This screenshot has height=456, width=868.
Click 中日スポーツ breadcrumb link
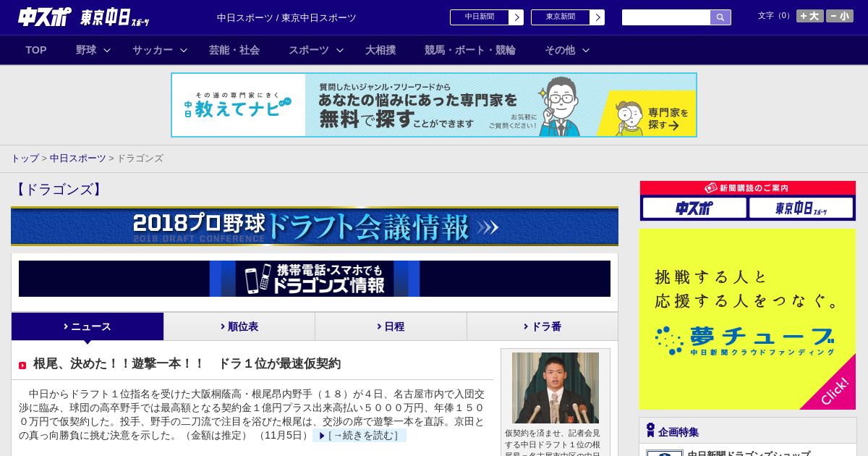click(77, 159)
